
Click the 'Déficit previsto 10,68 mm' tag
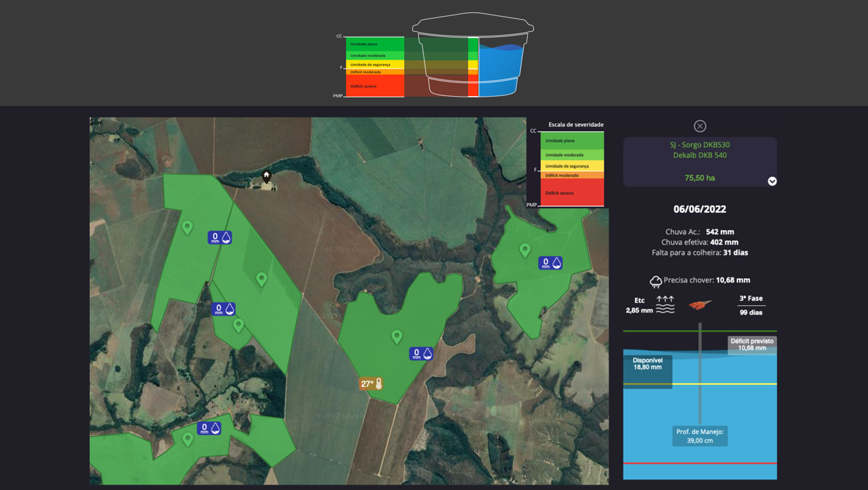coord(752,345)
